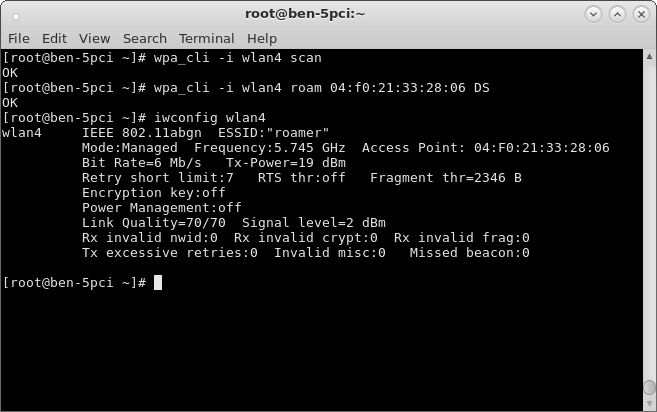Click the window menu dot in title bar

click(16, 16)
